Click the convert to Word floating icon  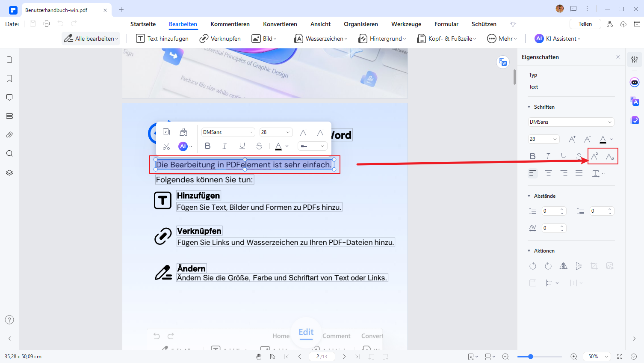[x=503, y=62]
